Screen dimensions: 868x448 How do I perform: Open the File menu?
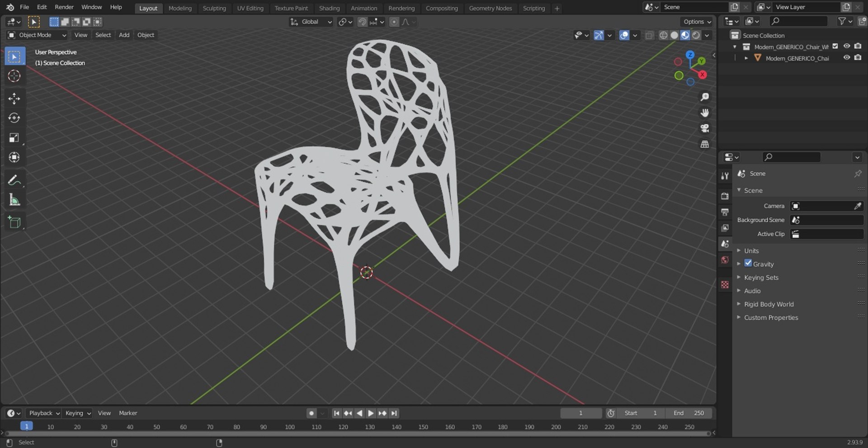[x=24, y=7]
